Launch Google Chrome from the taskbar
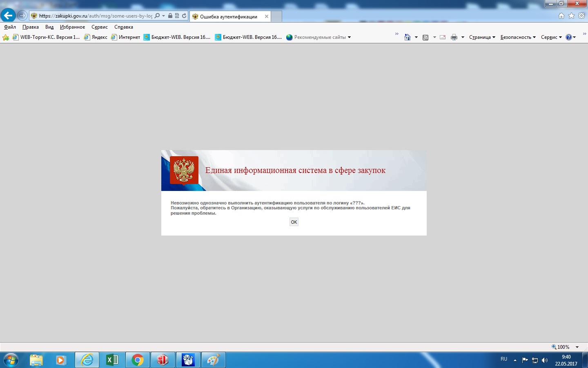Screen dimensions: 588x368 (x=138, y=360)
